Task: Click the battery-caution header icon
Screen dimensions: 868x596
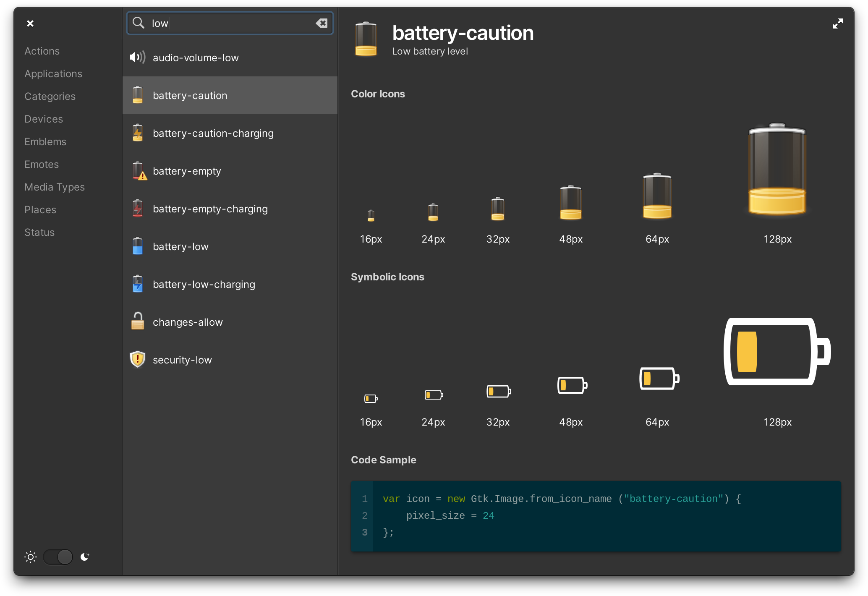Action: pos(366,39)
